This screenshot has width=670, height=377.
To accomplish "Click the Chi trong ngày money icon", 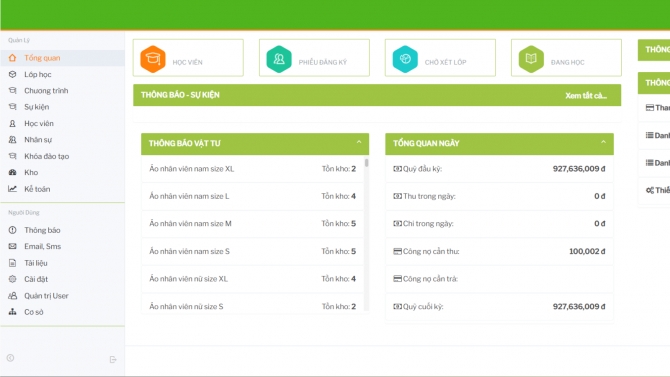I will click(x=397, y=224).
